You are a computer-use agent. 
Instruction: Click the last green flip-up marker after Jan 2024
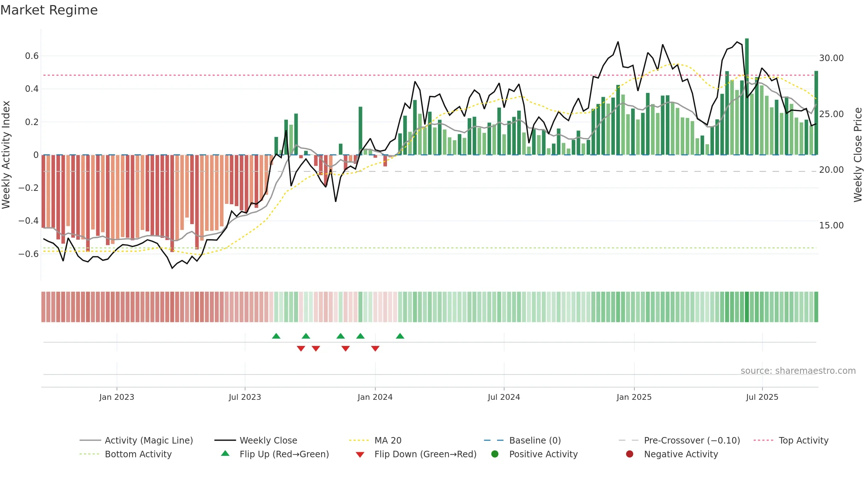point(400,336)
